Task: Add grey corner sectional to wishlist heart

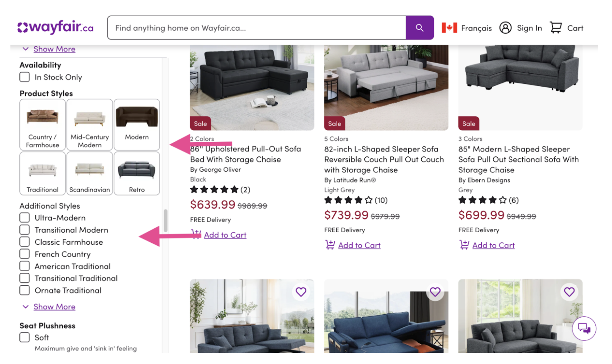Action: (569, 292)
